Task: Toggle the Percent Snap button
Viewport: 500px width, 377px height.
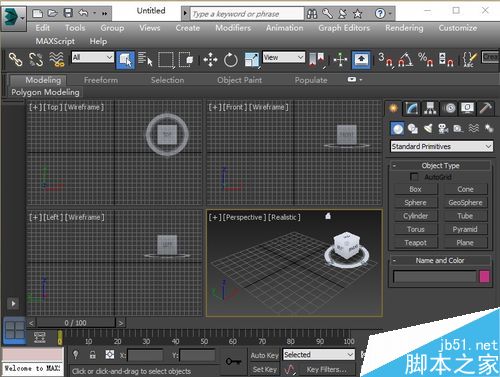Action: (x=426, y=60)
